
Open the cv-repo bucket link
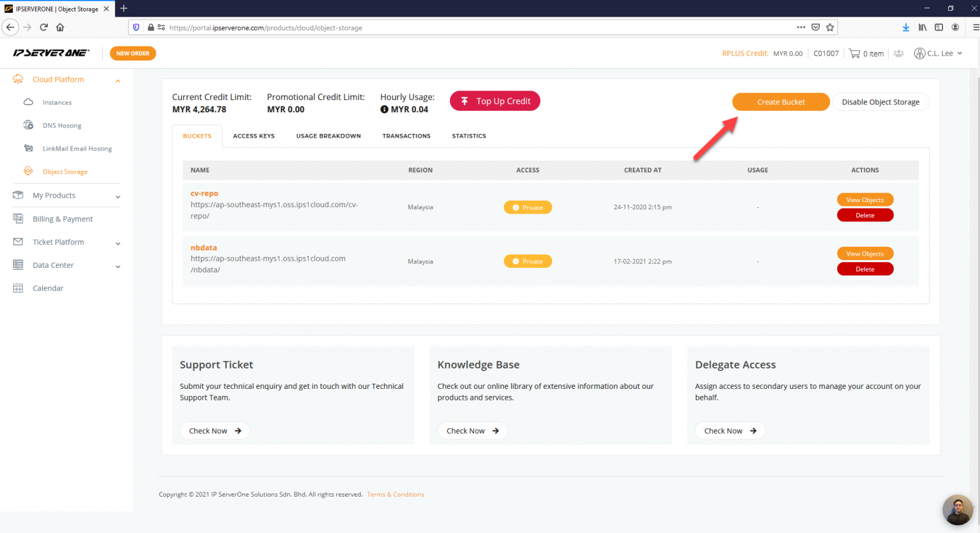pyautogui.click(x=204, y=193)
